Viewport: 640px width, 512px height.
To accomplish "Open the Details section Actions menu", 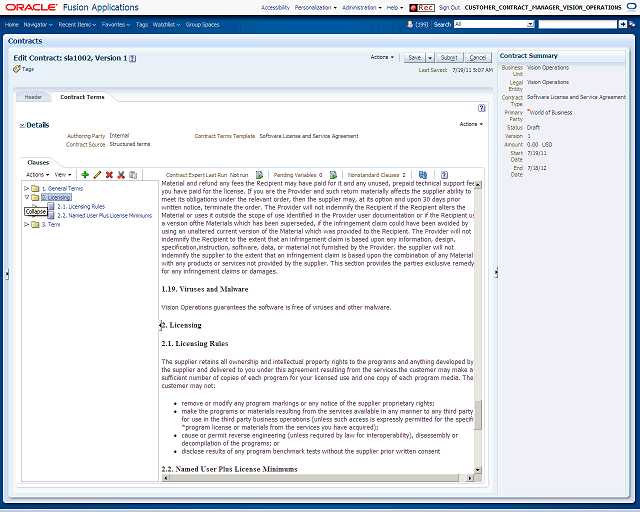I will pos(471,124).
